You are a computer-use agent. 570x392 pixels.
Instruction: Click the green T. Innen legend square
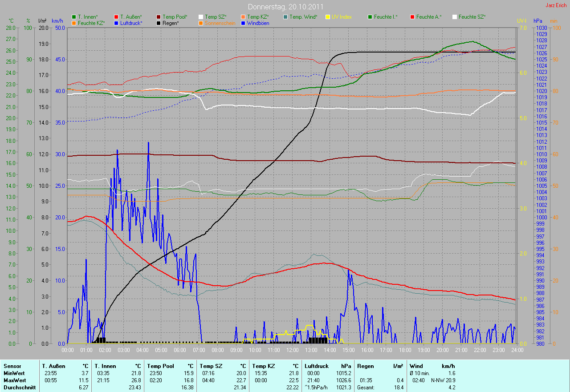(x=74, y=17)
